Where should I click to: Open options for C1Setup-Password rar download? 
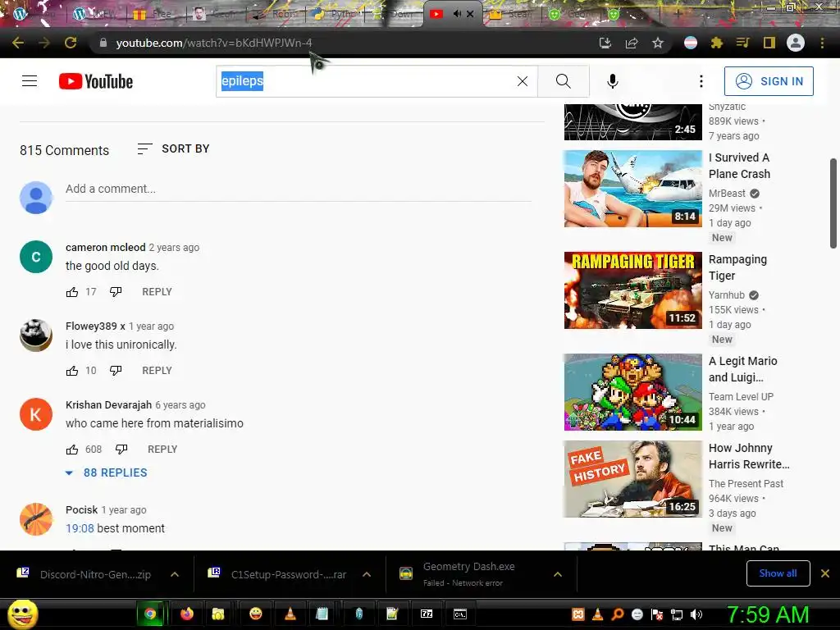pyautogui.click(x=367, y=574)
